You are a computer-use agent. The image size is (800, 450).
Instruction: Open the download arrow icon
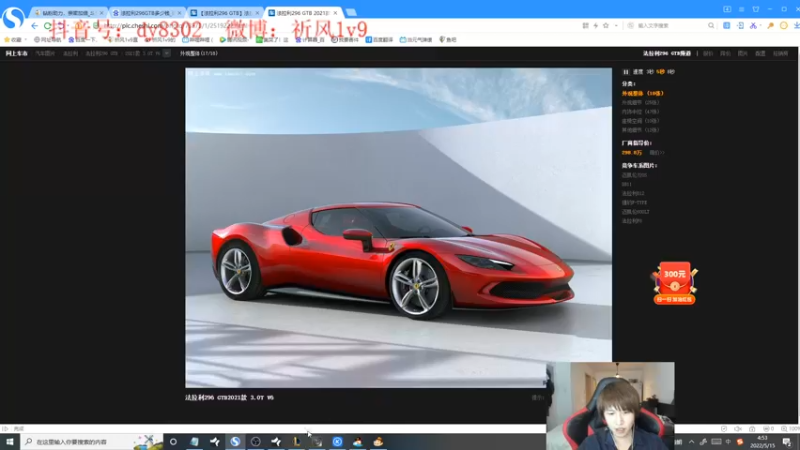coord(796,26)
